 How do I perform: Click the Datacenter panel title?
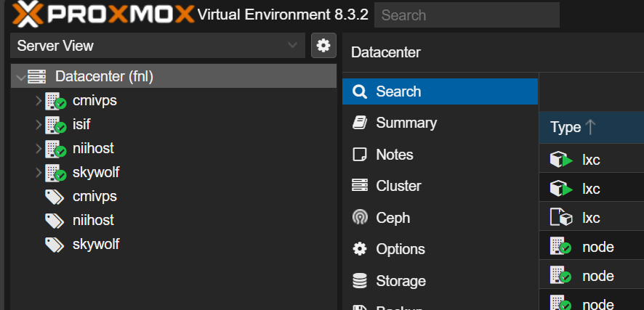coord(386,52)
